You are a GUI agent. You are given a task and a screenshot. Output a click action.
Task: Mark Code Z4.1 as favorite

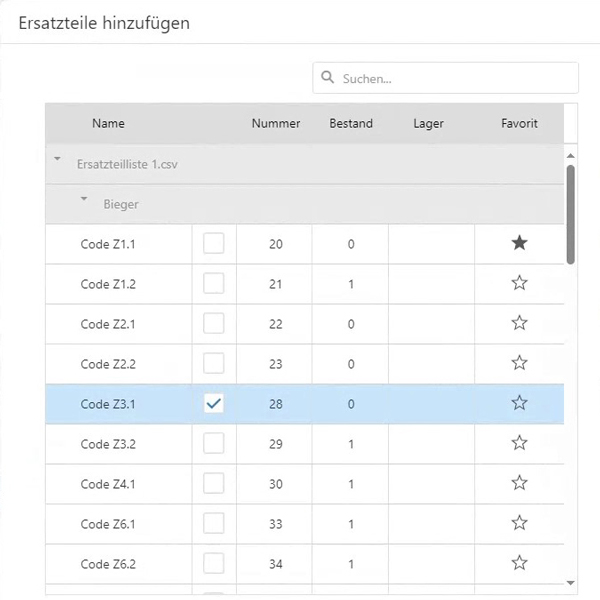pyautogui.click(x=519, y=483)
